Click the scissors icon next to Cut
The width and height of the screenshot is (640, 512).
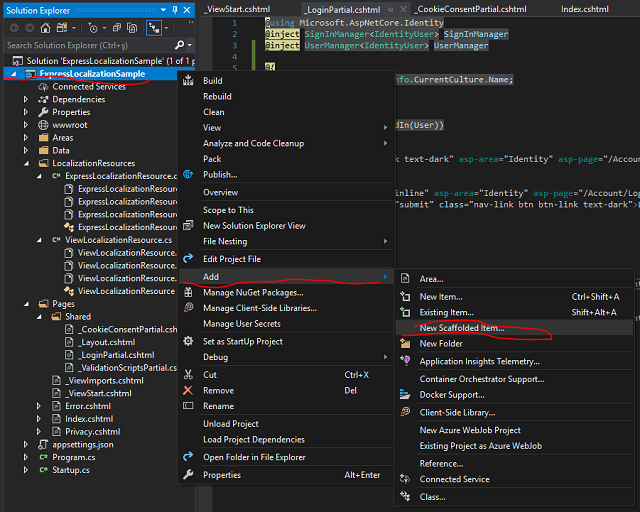click(x=188, y=375)
